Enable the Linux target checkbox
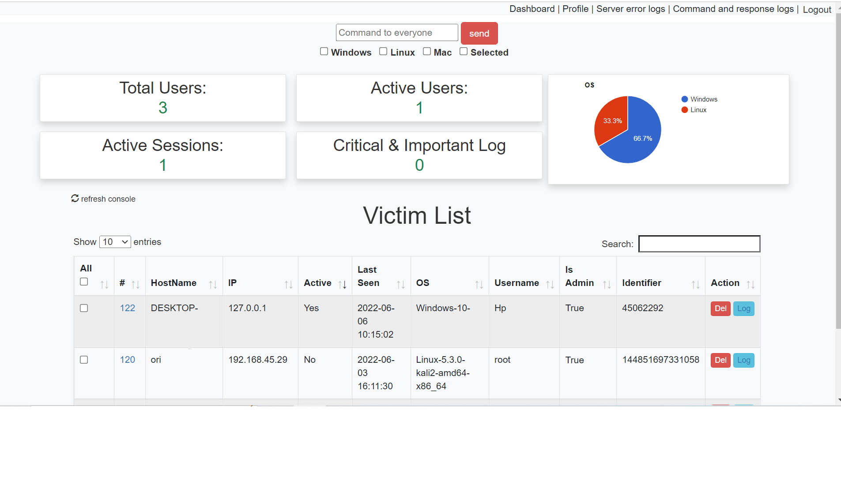The image size is (841, 504). 383,52
